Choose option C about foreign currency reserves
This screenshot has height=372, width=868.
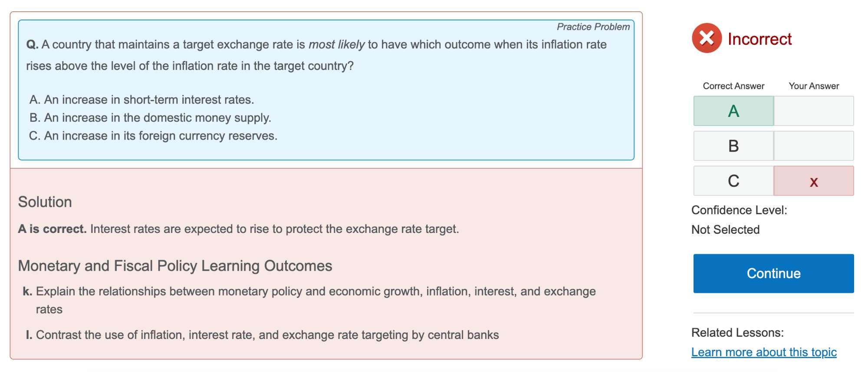pyautogui.click(x=153, y=136)
